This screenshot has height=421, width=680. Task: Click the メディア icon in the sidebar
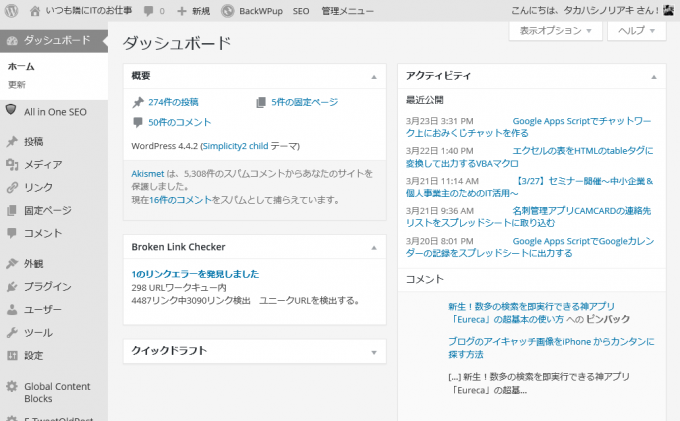click(x=12, y=164)
